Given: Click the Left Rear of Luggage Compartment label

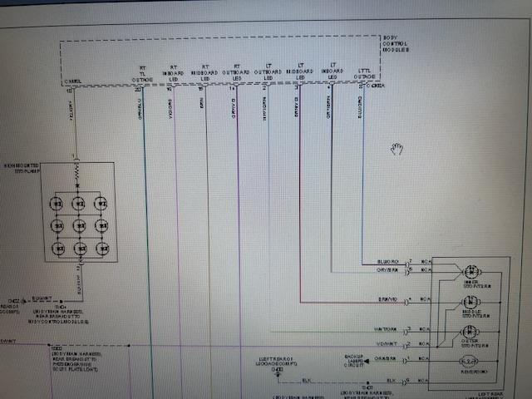Looking at the screenshot, I should 278,361.
